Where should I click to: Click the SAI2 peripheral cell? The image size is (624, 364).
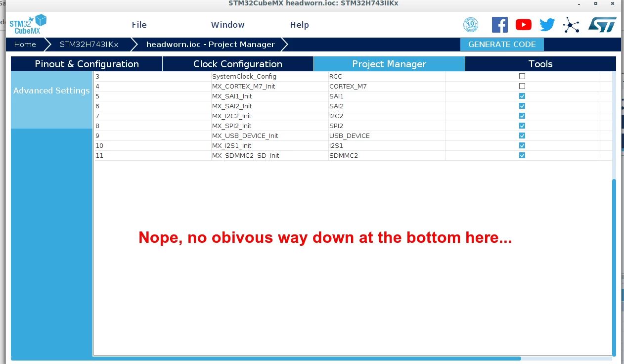pos(387,106)
